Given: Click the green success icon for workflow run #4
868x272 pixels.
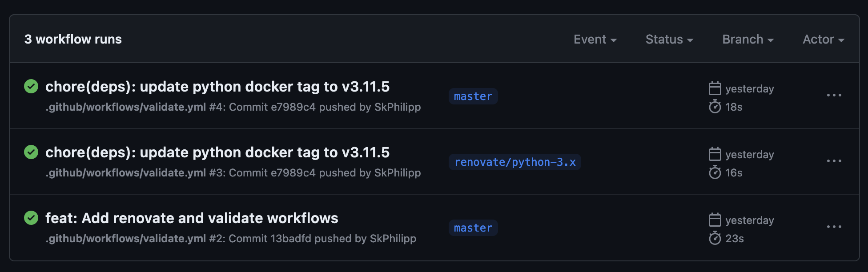Looking at the screenshot, I should coord(30,87).
